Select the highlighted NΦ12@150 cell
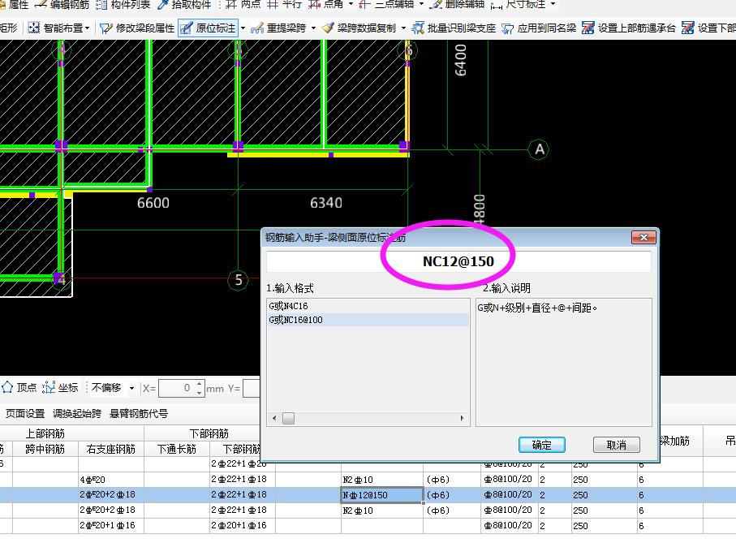The image size is (736, 560). pyautogui.click(x=381, y=495)
